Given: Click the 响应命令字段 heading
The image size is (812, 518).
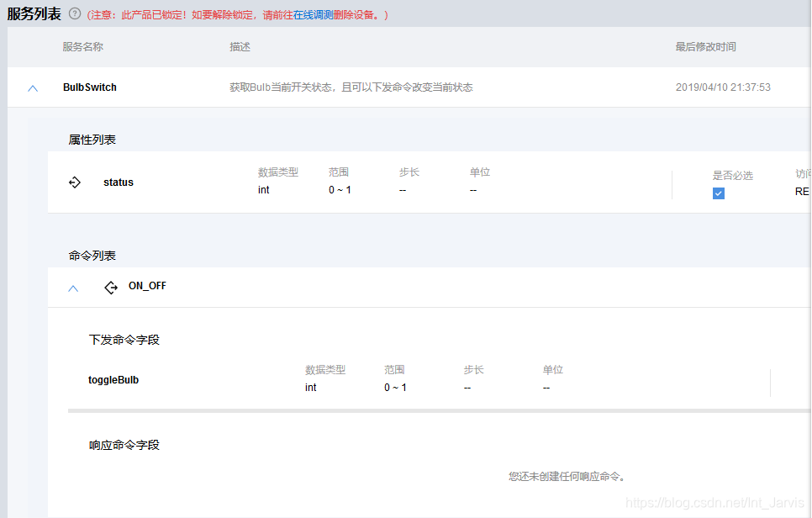Looking at the screenshot, I should pyautogui.click(x=124, y=445).
